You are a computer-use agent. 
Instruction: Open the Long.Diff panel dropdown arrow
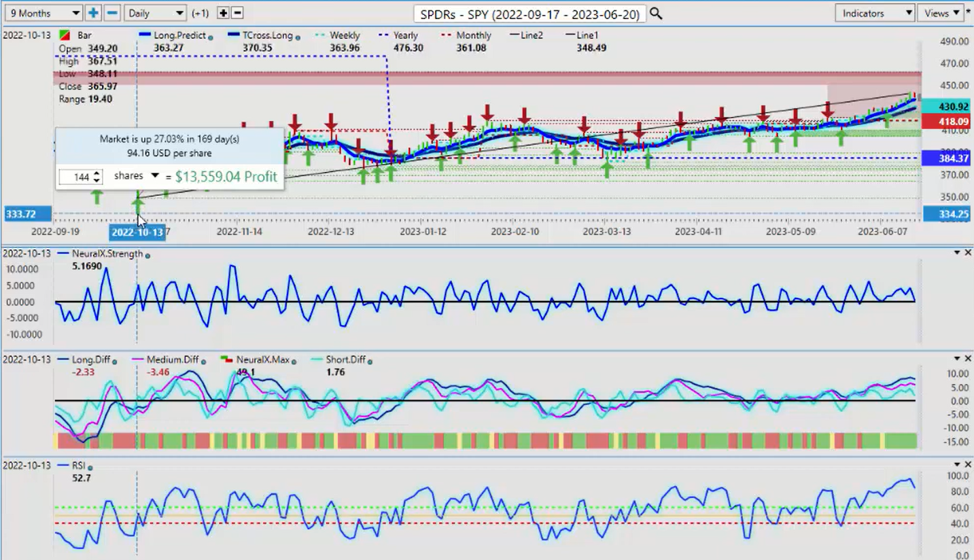point(956,358)
